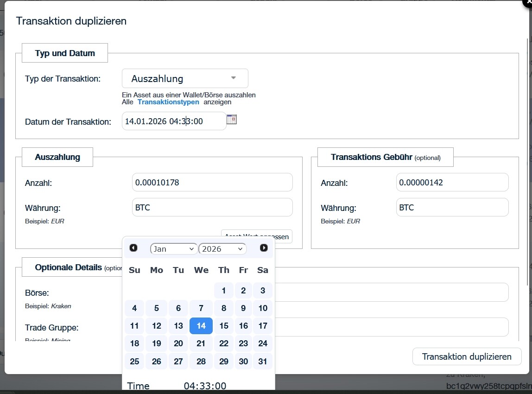
Task: Go to previous month in date picker
Action: [x=133, y=248]
